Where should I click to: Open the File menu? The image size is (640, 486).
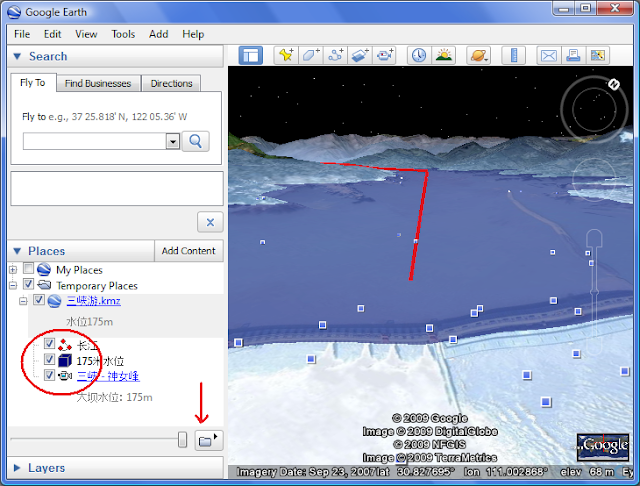pyautogui.click(x=22, y=34)
